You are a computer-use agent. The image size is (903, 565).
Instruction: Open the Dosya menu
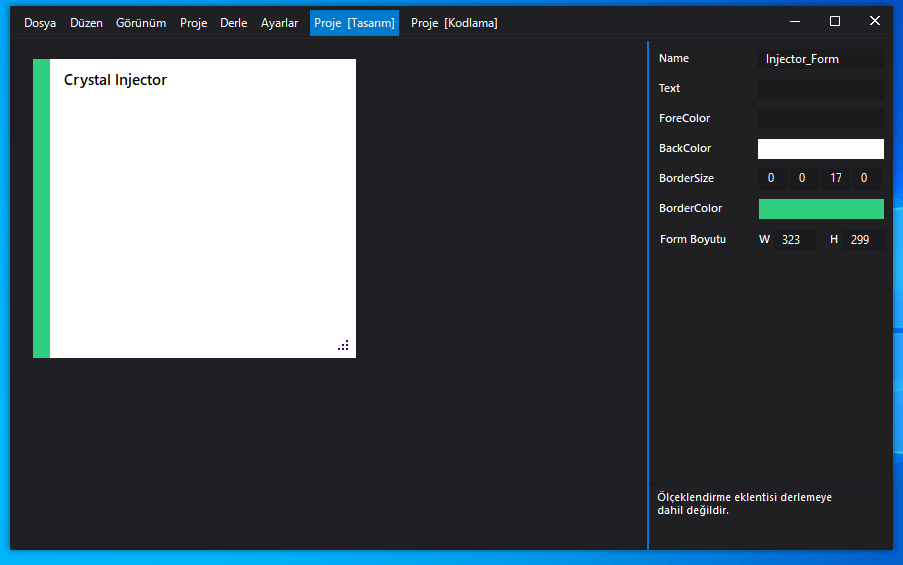(x=40, y=23)
